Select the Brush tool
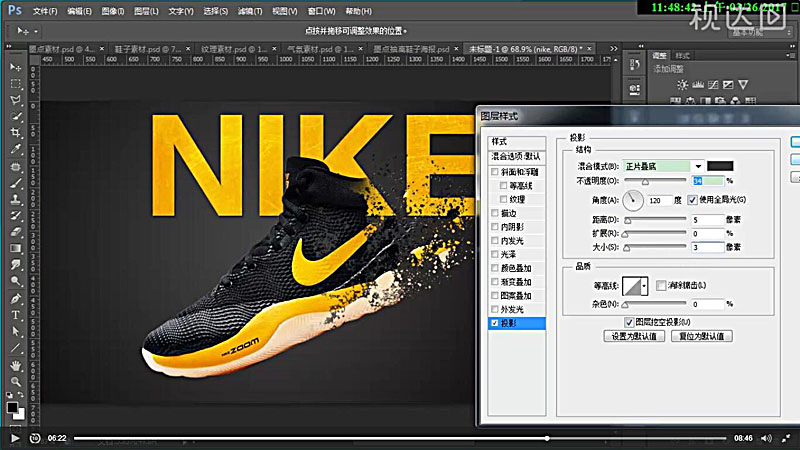This screenshot has width=800, height=450. 16,183
